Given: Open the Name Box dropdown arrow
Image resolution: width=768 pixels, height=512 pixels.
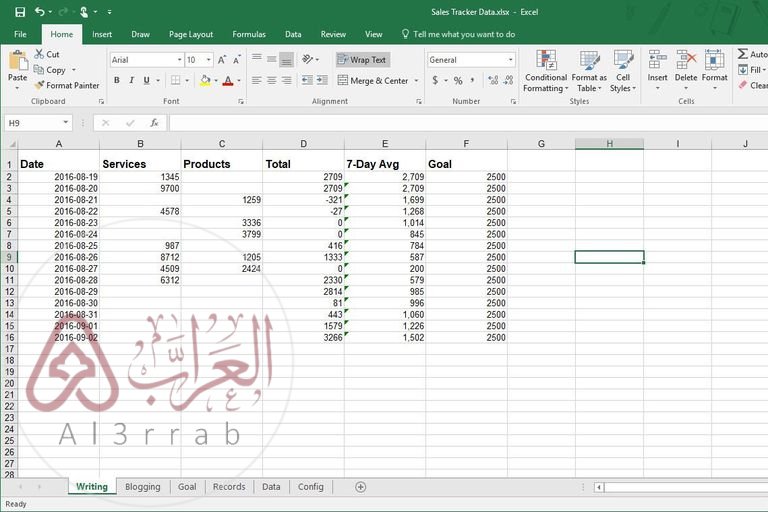Looking at the screenshot, I should point(66,123).
